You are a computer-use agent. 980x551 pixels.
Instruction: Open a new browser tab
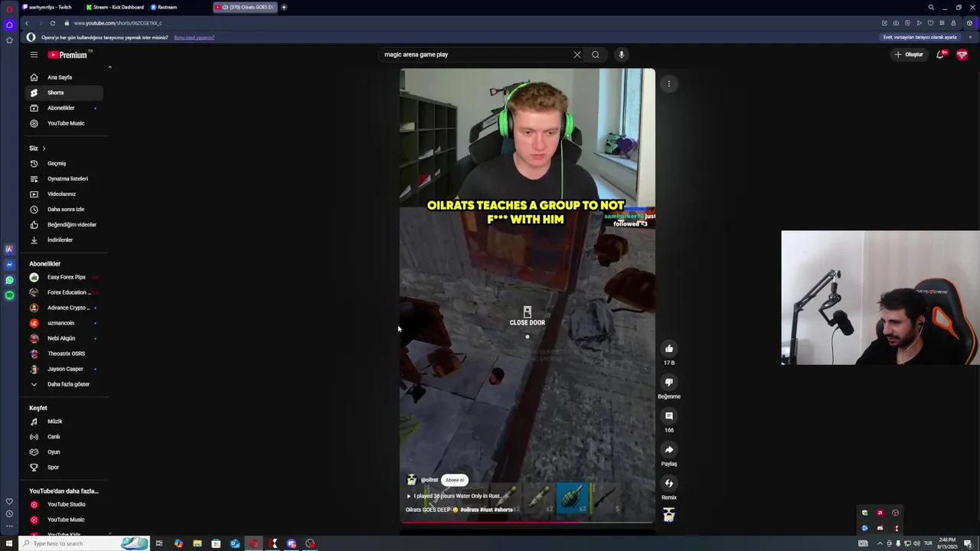pos(284,7)
